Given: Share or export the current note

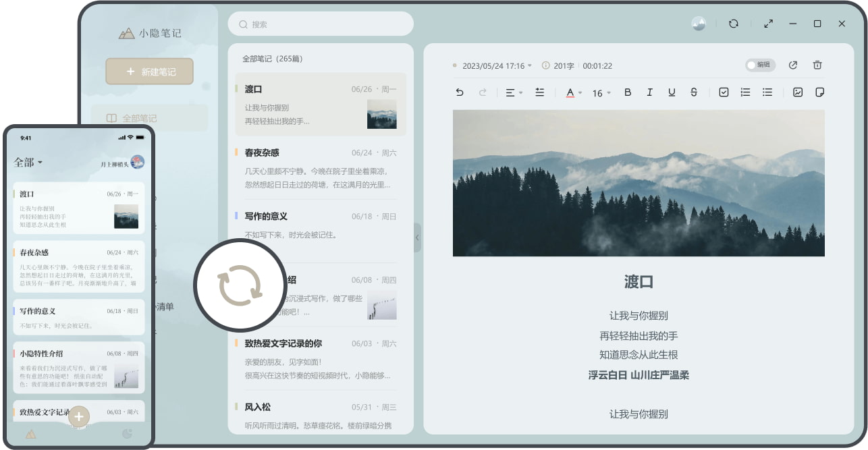Looking at the screenshot, I should (793, 65).
